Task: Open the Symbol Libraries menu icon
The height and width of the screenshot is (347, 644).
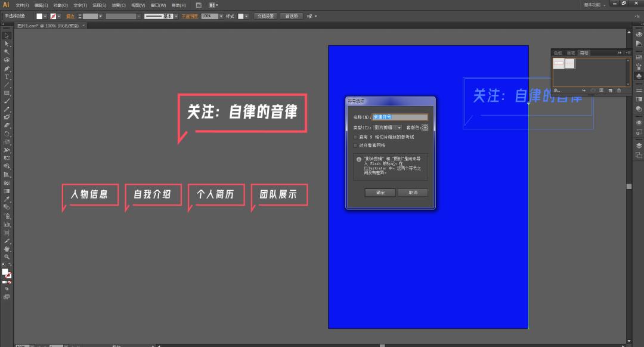Action: 556,90
